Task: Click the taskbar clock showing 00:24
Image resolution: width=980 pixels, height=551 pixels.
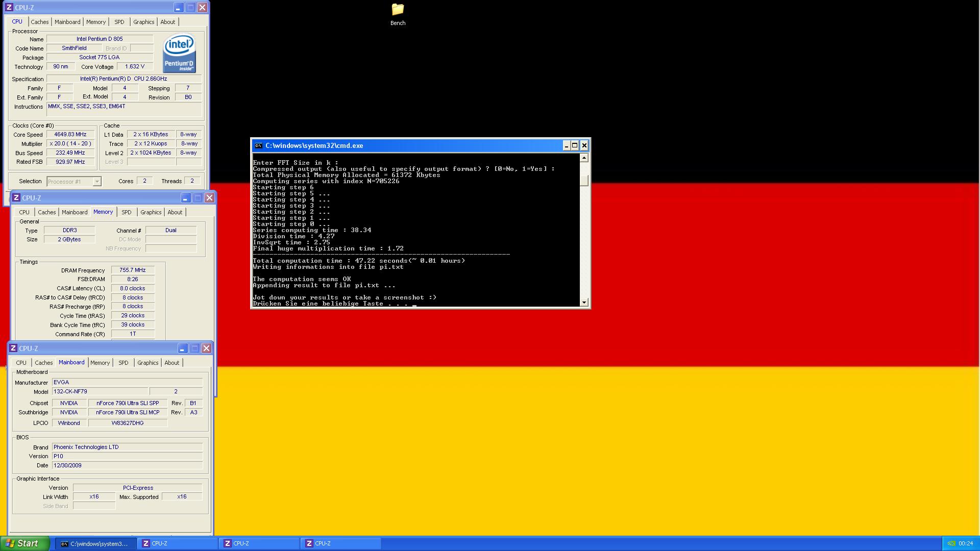Action: (966, 544)
